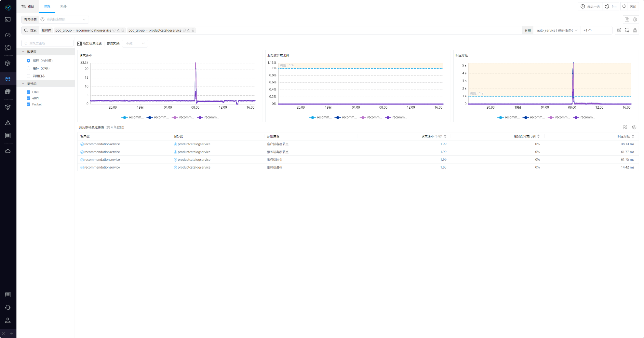Click 收起快速过滤 to collapse filter panel

pyautogui.click(x=90, y=44)
